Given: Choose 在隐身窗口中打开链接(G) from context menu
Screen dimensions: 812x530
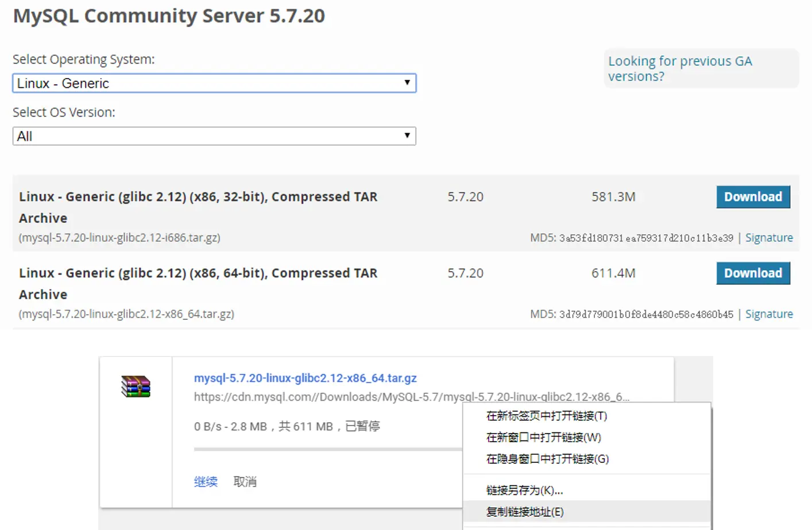Looking at the screenshot, I should tap(587, 459).
